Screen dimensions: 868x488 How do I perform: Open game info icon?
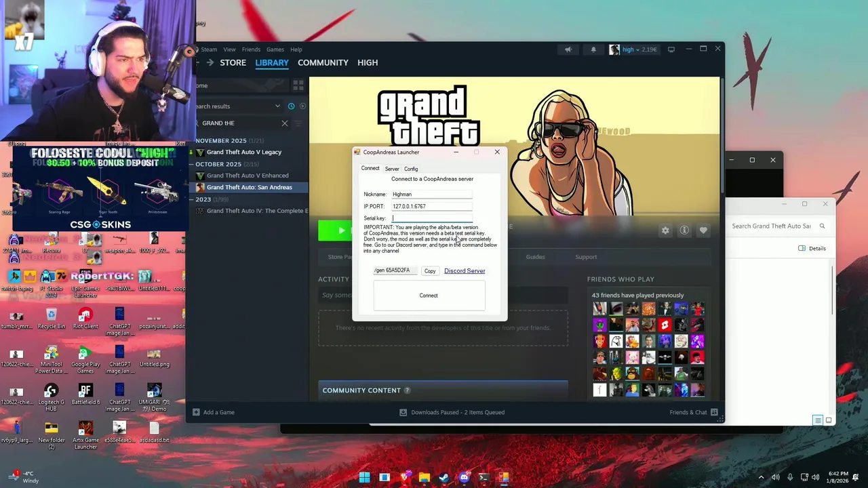(x=684, y=230)
